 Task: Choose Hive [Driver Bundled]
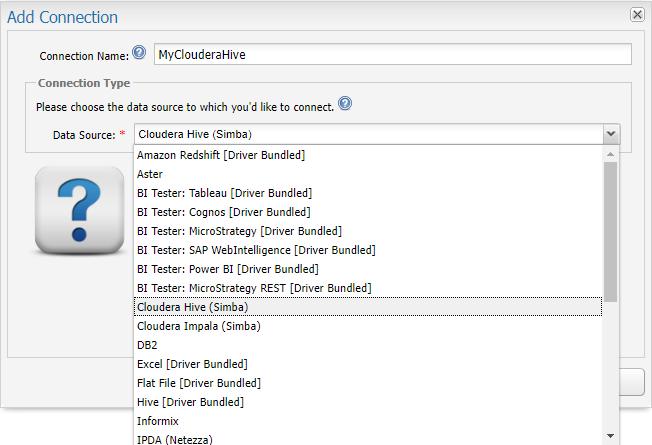pos(368,402)
